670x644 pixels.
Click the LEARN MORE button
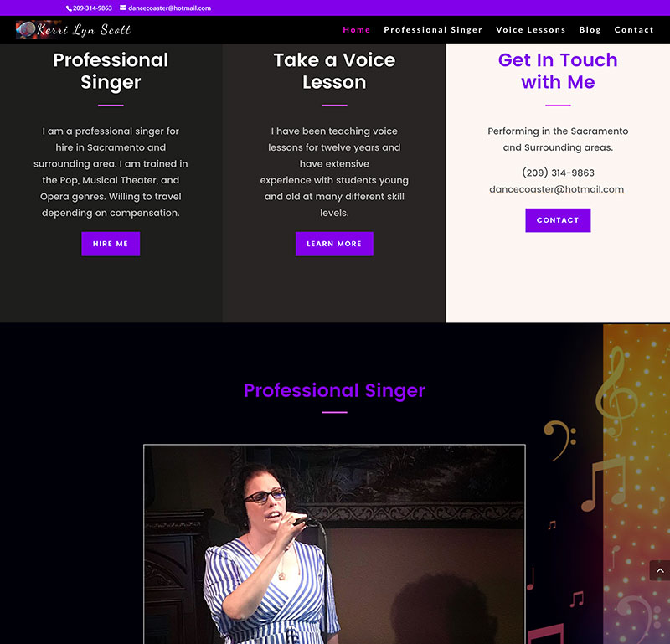tap(334, 244)
